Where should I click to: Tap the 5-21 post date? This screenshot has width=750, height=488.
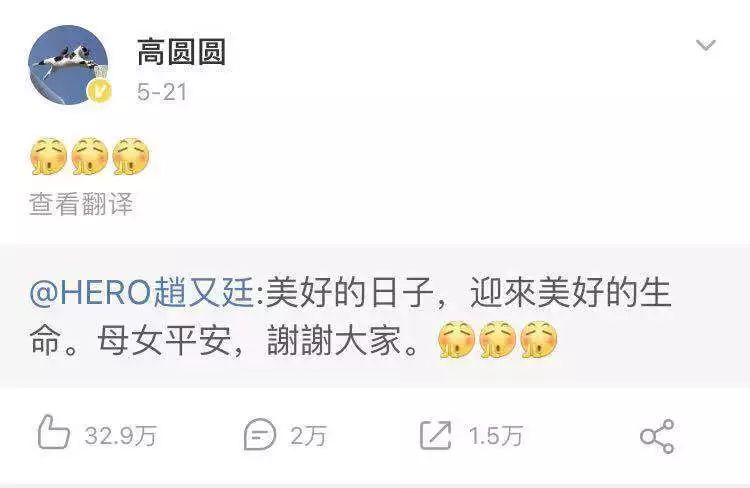[x=162, y=92]
